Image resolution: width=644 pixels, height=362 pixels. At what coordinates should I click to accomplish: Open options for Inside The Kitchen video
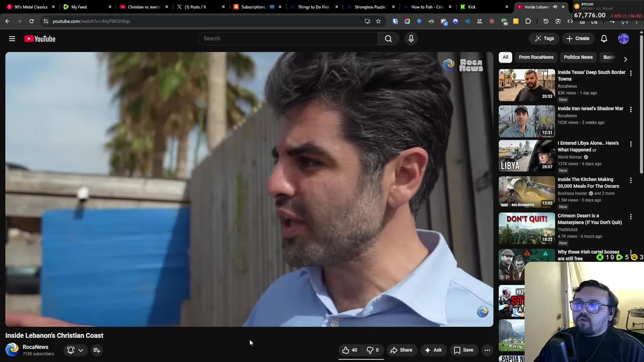click(x=630, y=180)
